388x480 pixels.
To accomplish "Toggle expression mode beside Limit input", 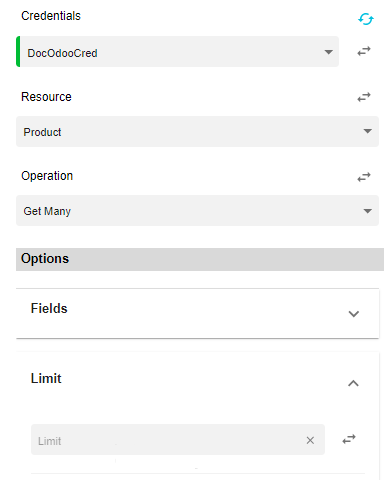I will [349, 439].
